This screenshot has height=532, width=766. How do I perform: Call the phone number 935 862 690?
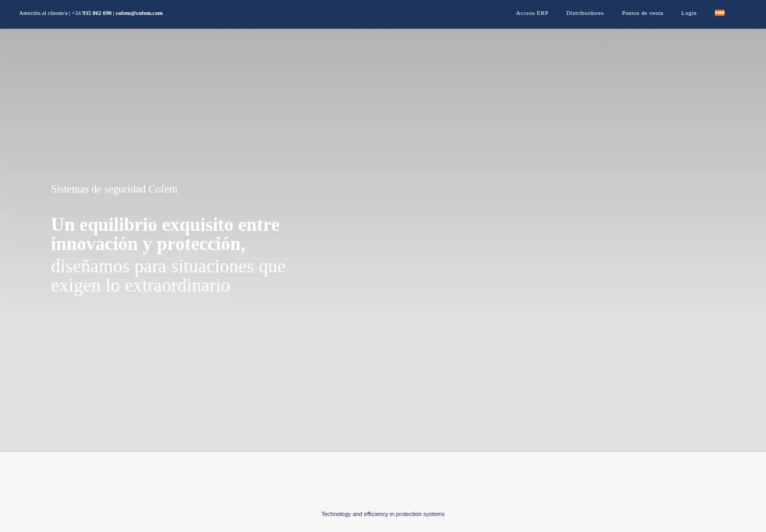click(x=97, y=13)
